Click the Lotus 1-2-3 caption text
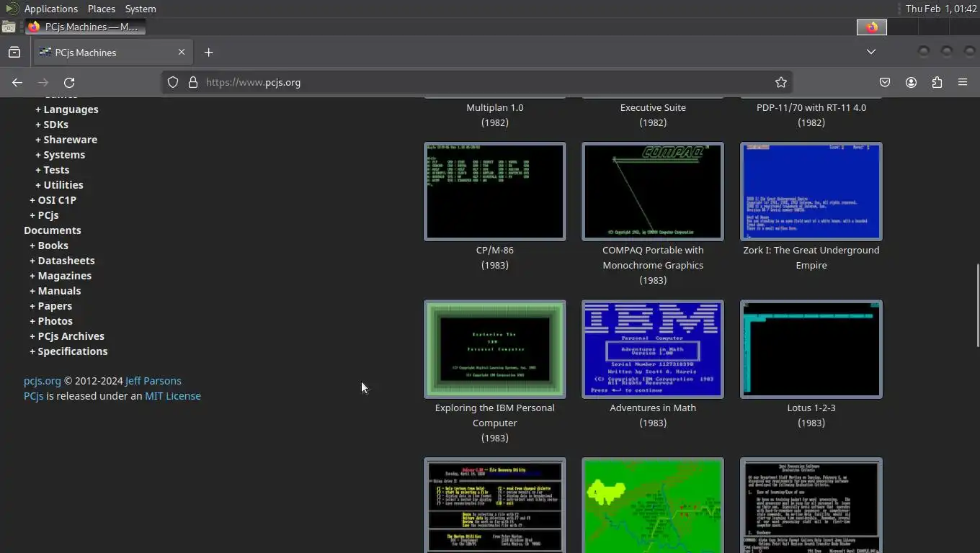This screenshot has width=980, height=553. [x=811, y=408]
